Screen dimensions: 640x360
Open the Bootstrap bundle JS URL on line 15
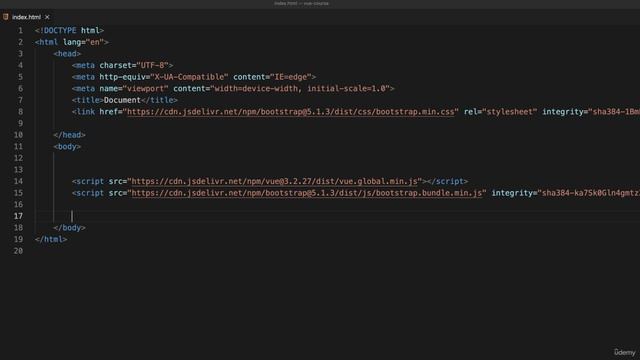pos(307,193)
